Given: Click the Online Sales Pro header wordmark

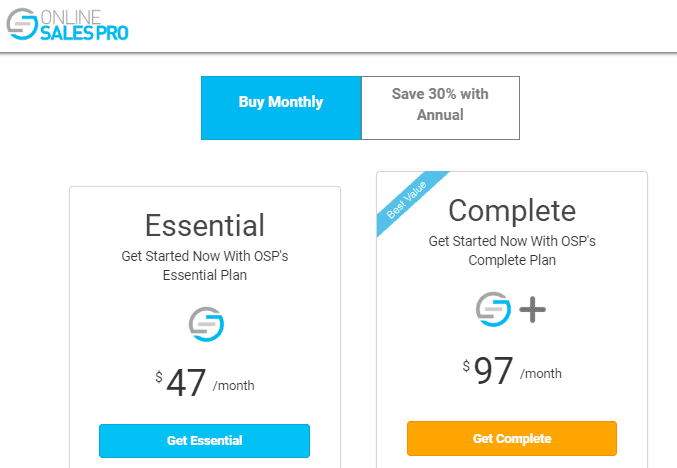Looking at the screenshot, I should [85, 25].
